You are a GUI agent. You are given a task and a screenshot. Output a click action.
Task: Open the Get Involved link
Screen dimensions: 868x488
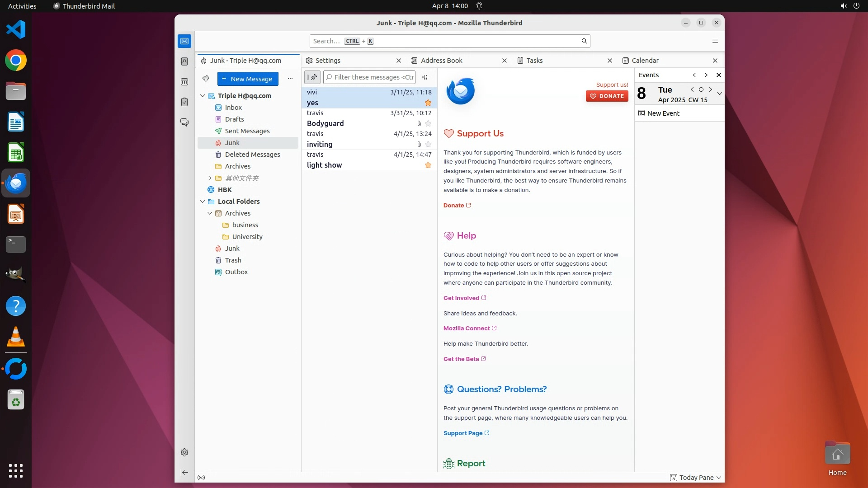click(461, 298)
